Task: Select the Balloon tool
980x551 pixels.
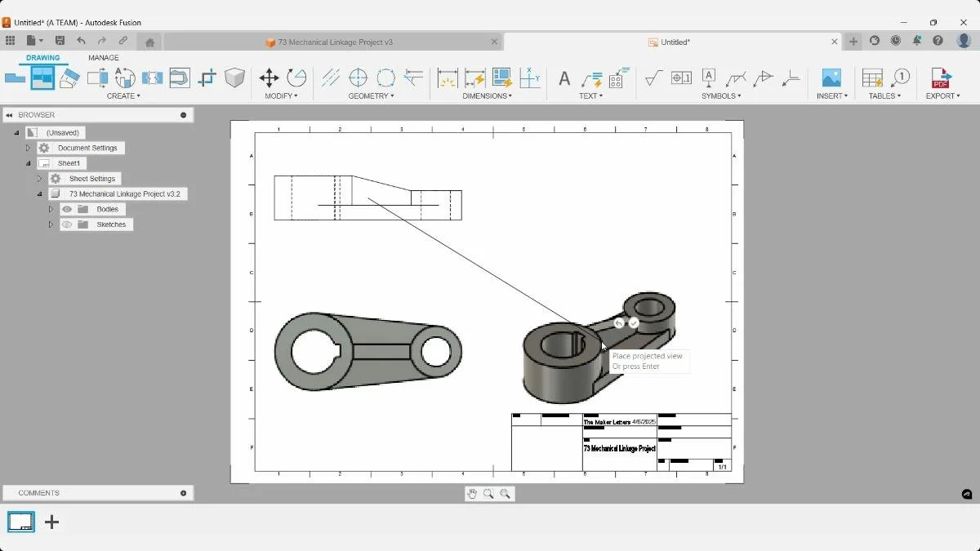Action: pos(900,78)
